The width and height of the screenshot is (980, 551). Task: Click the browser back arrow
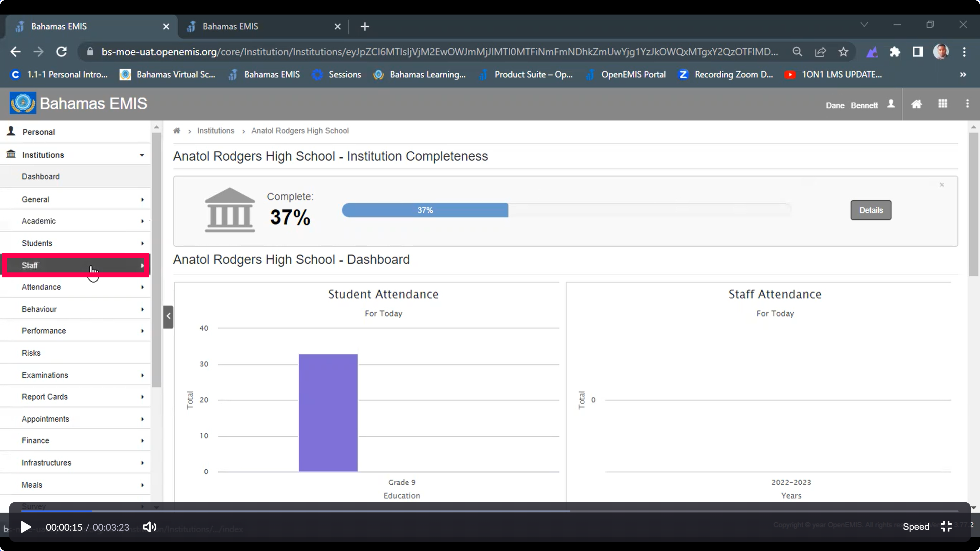16,52
